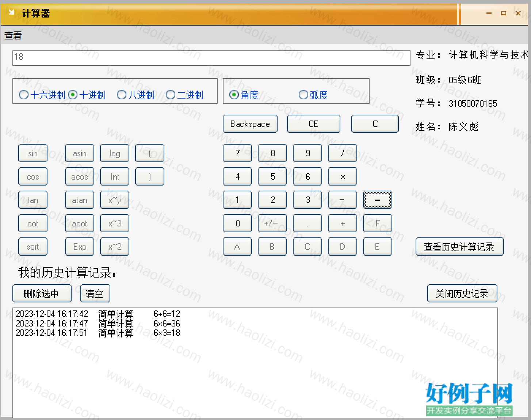
Task: Choose 弧度 radian mode
Action: [313, 95]
